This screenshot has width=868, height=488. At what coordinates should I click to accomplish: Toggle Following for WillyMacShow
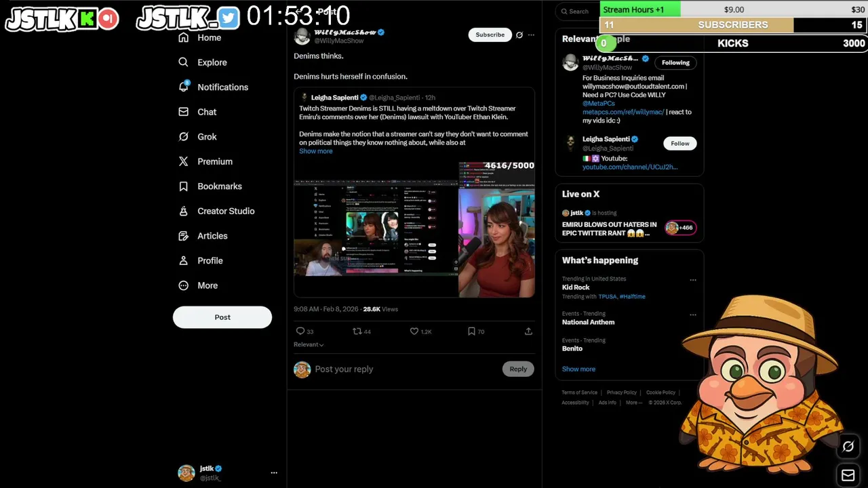point(675,62)
